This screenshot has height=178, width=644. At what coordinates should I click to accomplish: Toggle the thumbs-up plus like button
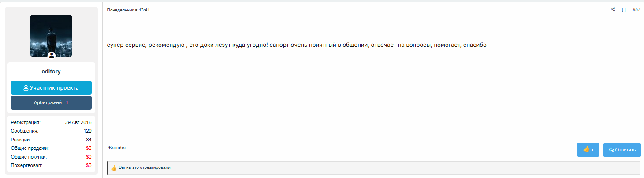pyautogui.click(x=588, y=150)
